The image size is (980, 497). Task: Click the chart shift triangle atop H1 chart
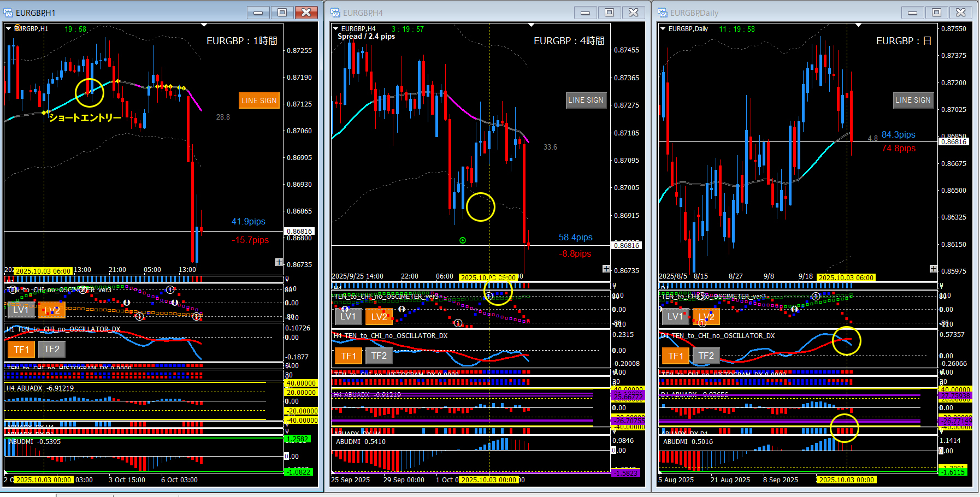tap(204, 25)
